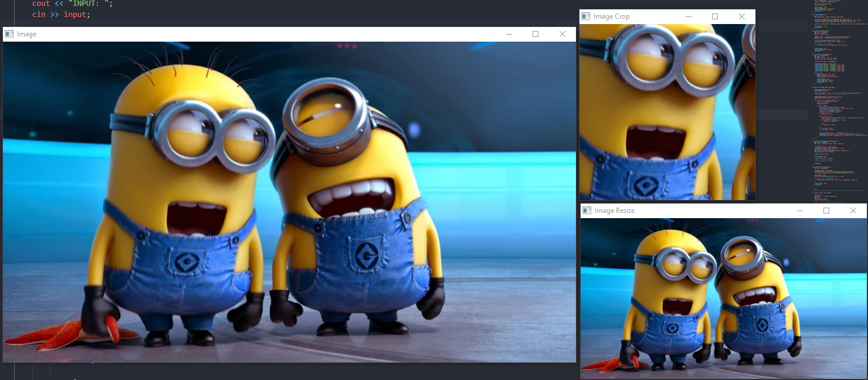The image size is (868, 380).
Task: Click the "Image" window title text
Action: 27,34
